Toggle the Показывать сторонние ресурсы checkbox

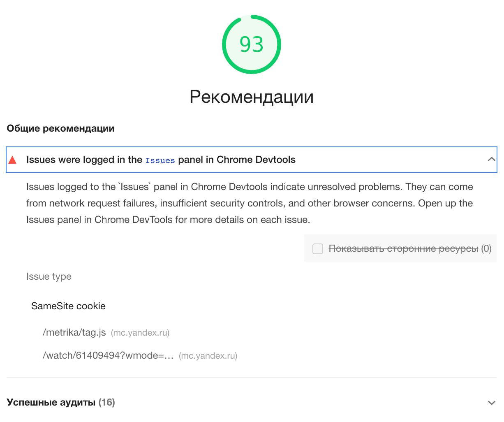pyautogui.click(x=318, y=248)
